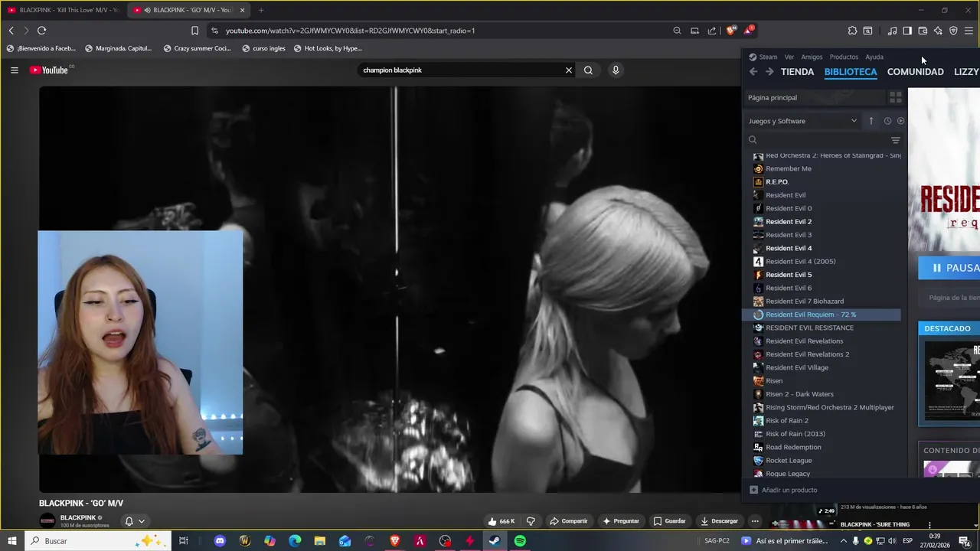
Task: Dislike the video
Action: [x=531, y=521]
